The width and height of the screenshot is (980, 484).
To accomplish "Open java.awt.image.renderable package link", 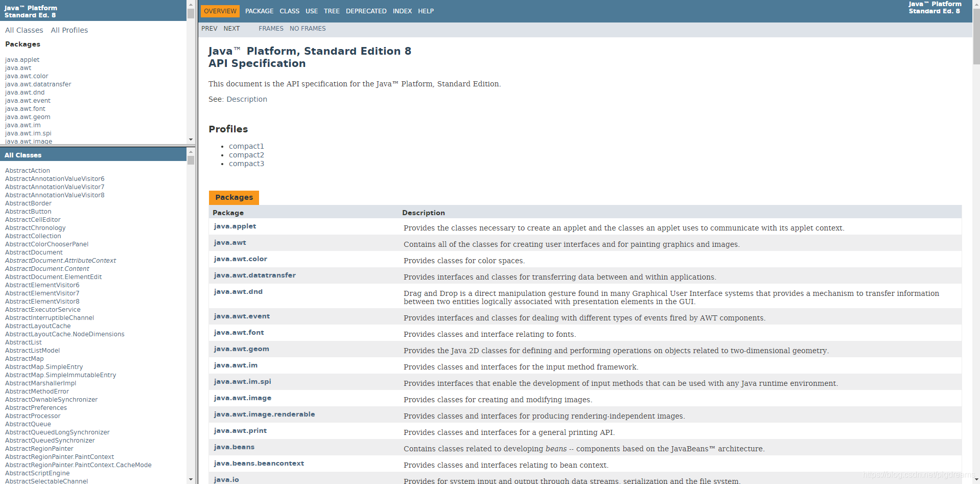I will (x=265, y=414).
